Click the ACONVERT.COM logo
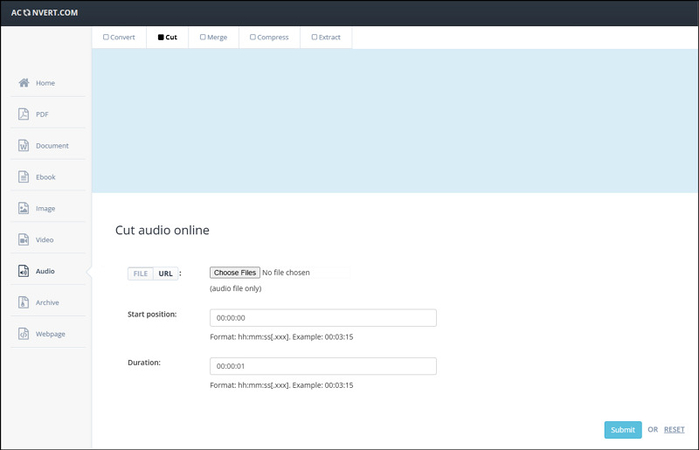 pos(45,12)
